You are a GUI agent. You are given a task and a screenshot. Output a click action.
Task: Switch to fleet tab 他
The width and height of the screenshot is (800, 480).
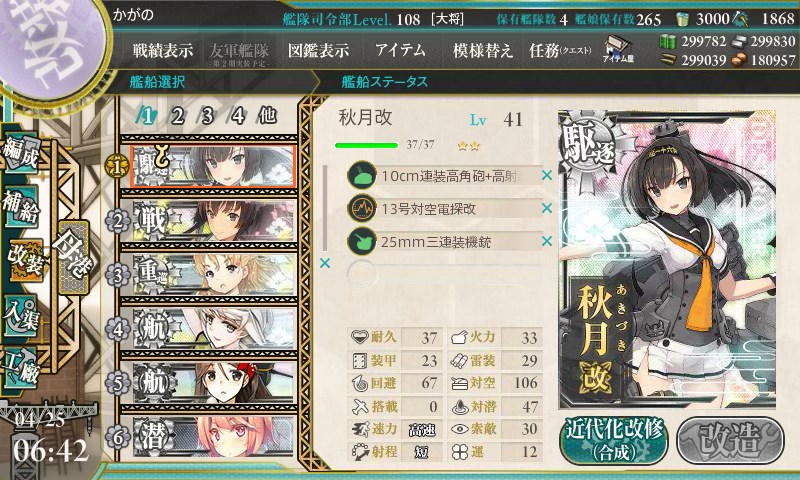267,116
